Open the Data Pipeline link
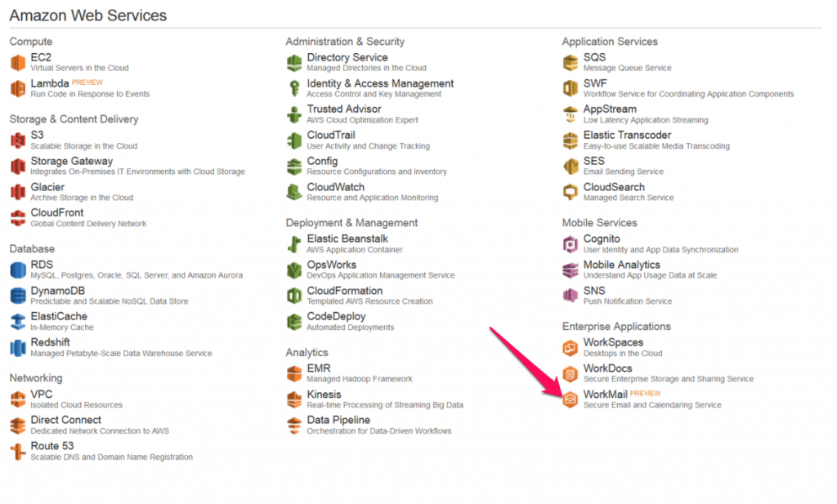The height and width of the screenshot is (504, 837). tap(338, 420)
